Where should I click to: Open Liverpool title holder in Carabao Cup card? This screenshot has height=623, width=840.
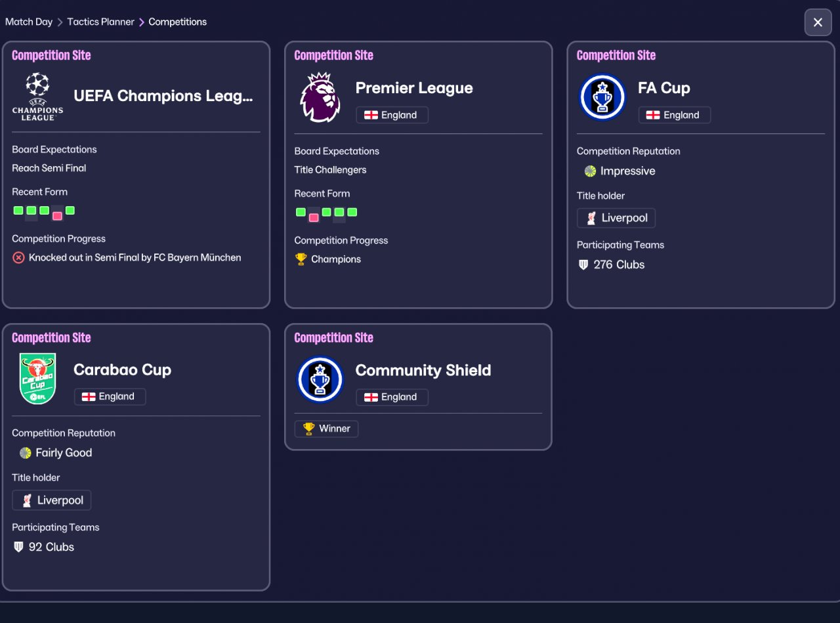coord(52,500)
